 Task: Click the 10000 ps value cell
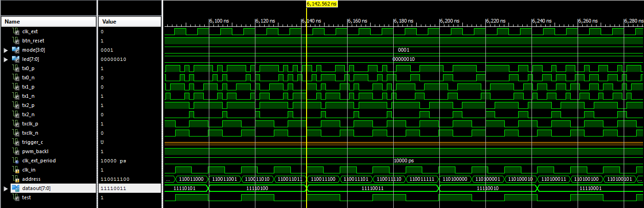coord(113,160)
